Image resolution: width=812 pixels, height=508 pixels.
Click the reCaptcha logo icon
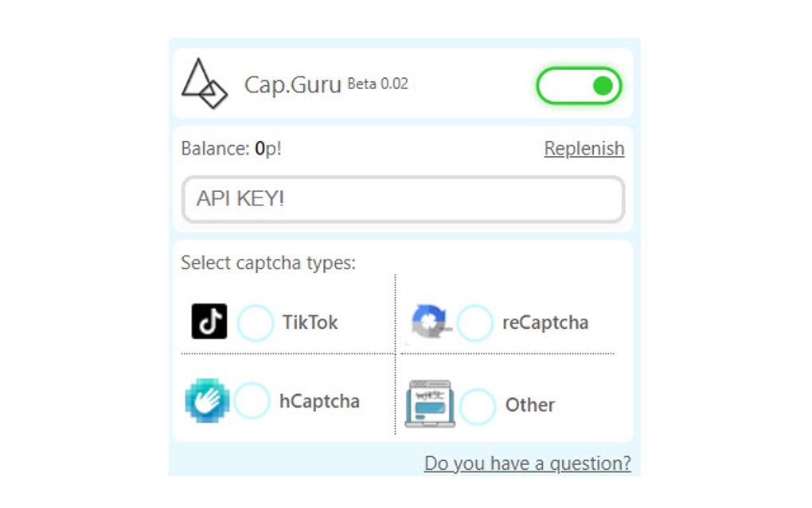click(x=431, y=322)
